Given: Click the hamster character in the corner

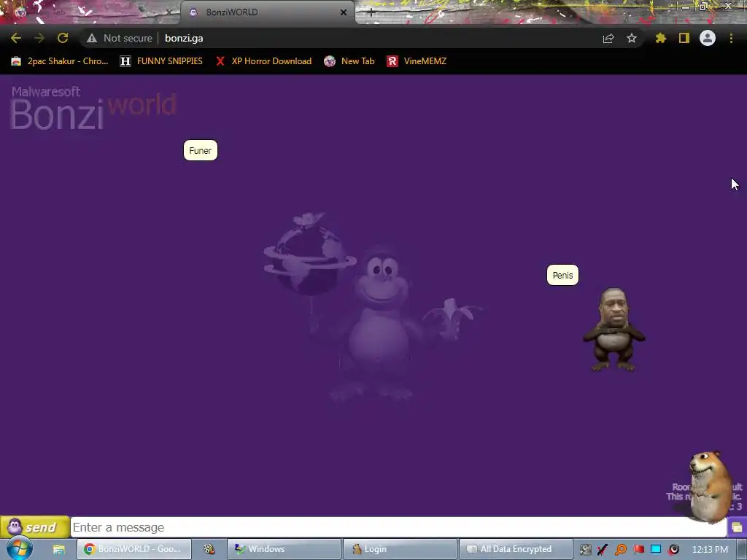Looking at the screenshot, I should (711, 486).
